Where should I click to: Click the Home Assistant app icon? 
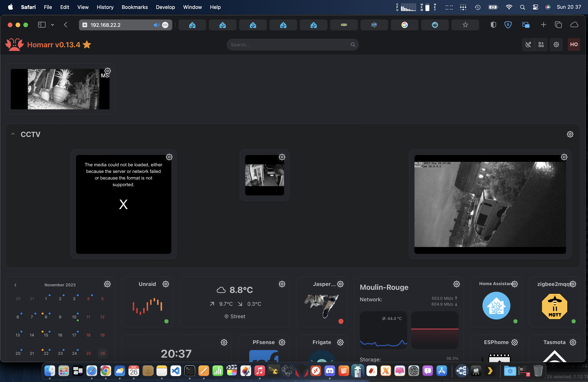pos(496,306)
